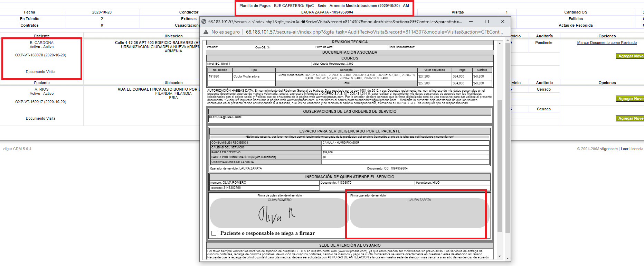The image size is (644, 266).
Task: Click the 'Cantidad OS' label
Action: (576, 12)
